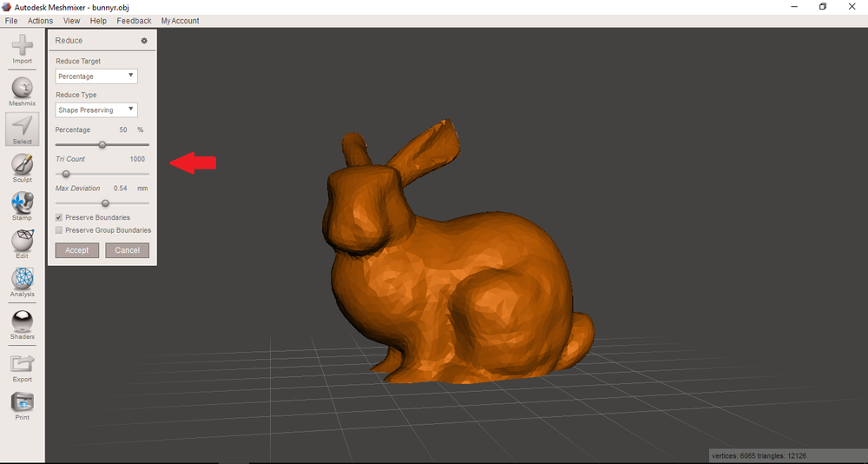Click the Percentage slider handle
The width and height of the screenshot is (868, 464).
tap(102, 145)
